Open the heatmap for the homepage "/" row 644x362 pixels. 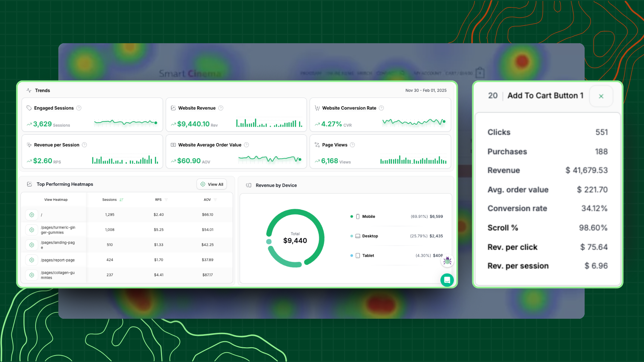point(32,215)
